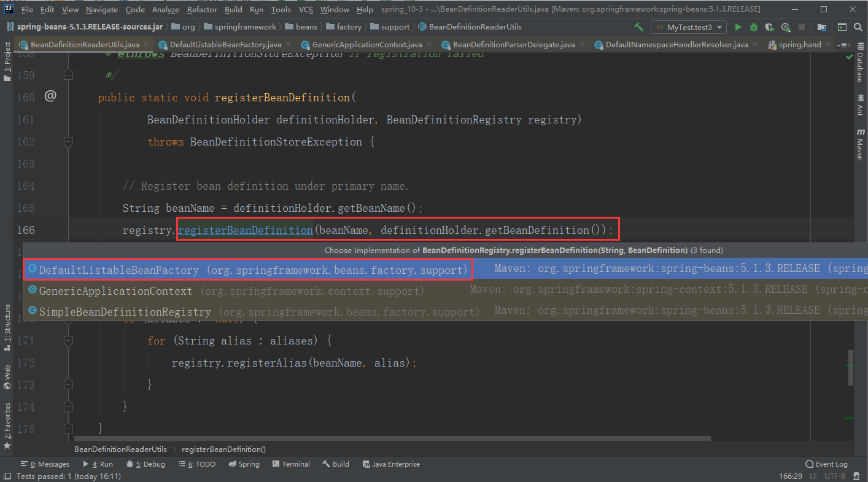
Task: Open the VCS menu
Action: (x=306, y=9)
